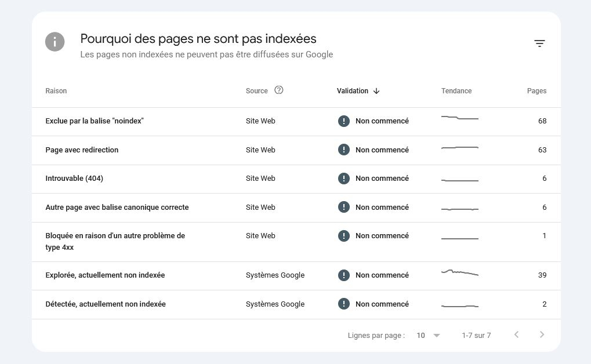Open the Exclue par la balise "noindex" row
Image resolution: width=591 pixels, height=364 pixels.
point(296,122)
